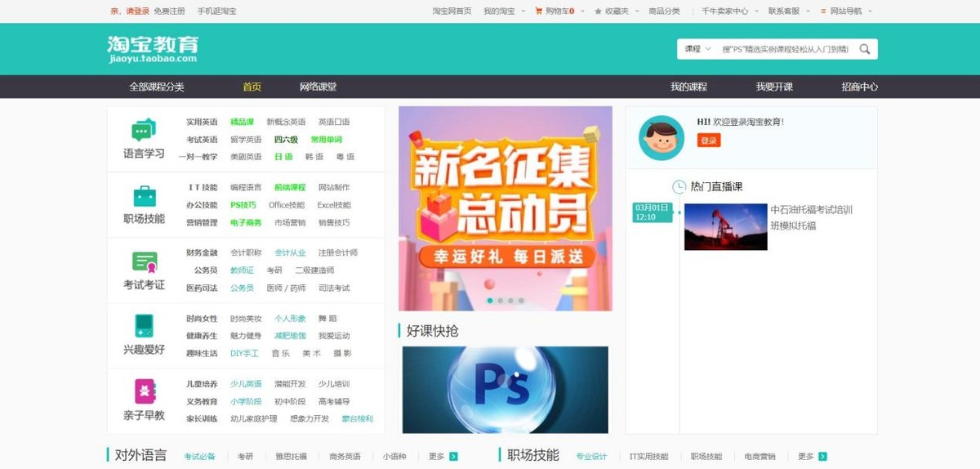
Task: Open the 四六级 category link
Action: [286, 140]
